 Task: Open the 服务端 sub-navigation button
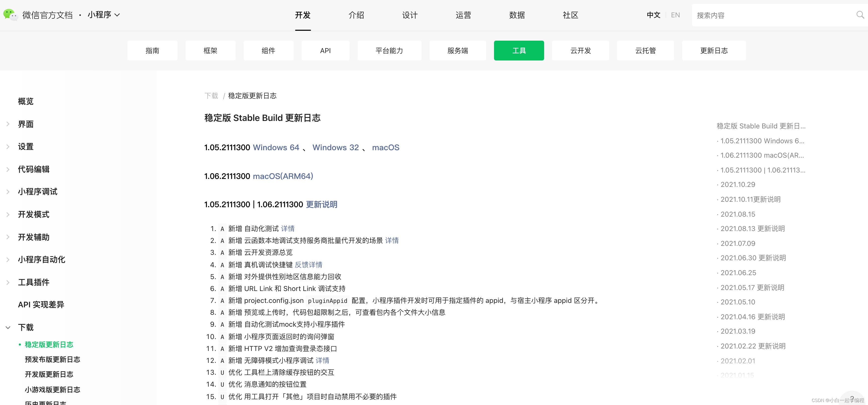458,51
